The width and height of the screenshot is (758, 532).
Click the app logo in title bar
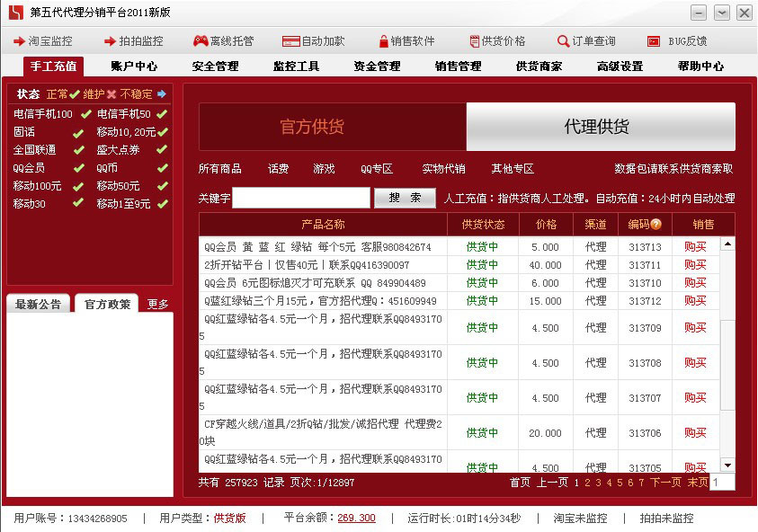tap(16, 12)
